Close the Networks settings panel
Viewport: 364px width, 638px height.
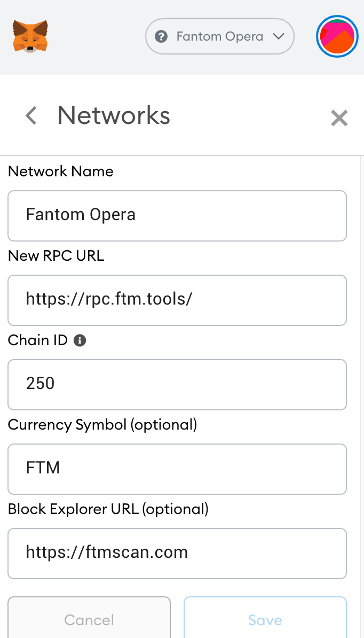339,118
